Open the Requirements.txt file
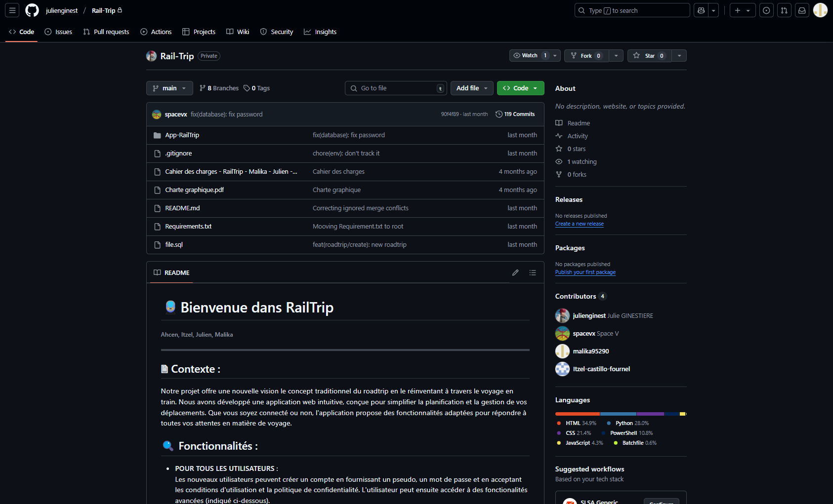 pyautogui.click(x=188, y=226)
